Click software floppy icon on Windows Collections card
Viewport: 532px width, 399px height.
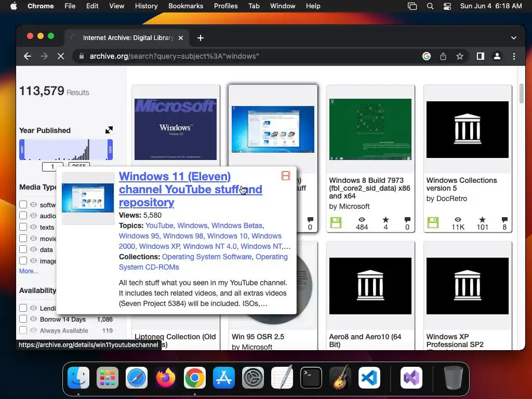pyautogui.click(x=433, y=223)
